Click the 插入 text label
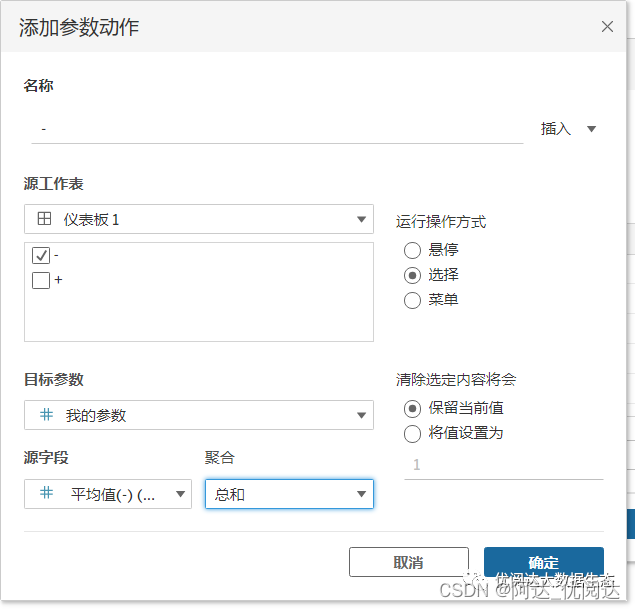Screen dimensions: 635x609 pyautogui.click(x=556, y=129)
